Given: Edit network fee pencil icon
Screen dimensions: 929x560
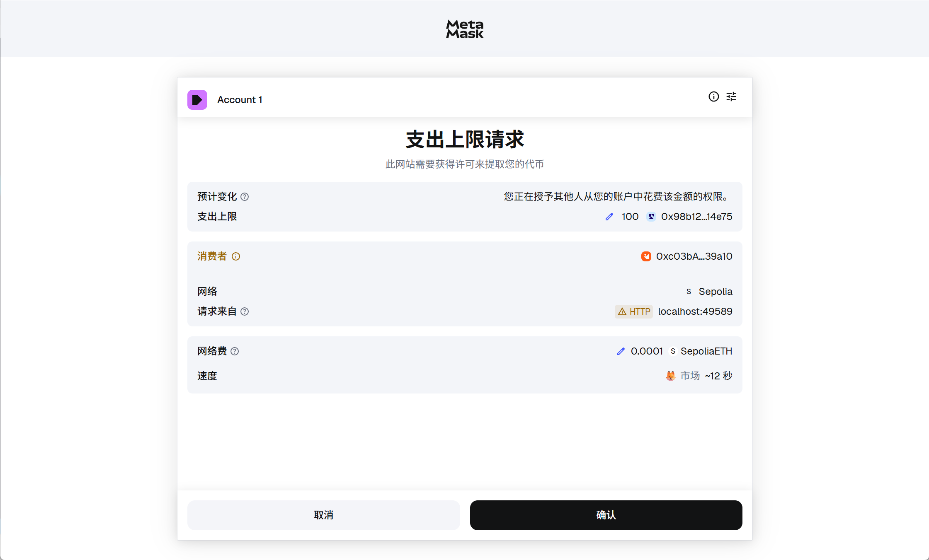Looking at the screenshot, I should tap(621, 351).
